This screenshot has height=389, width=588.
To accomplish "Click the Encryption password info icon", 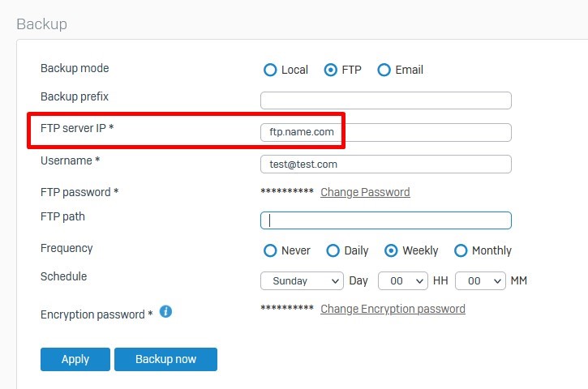I will 165,311.
